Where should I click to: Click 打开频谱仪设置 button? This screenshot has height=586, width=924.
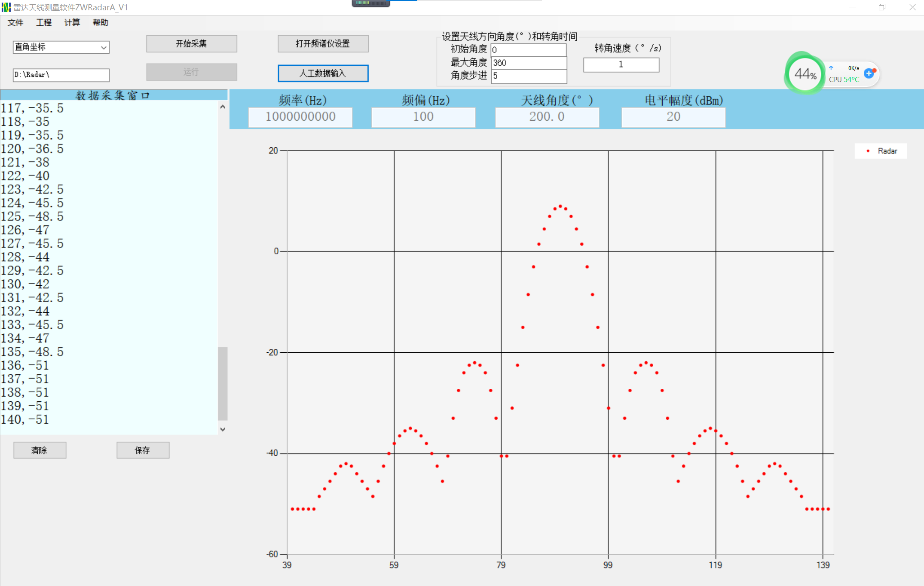pos(323,44)
